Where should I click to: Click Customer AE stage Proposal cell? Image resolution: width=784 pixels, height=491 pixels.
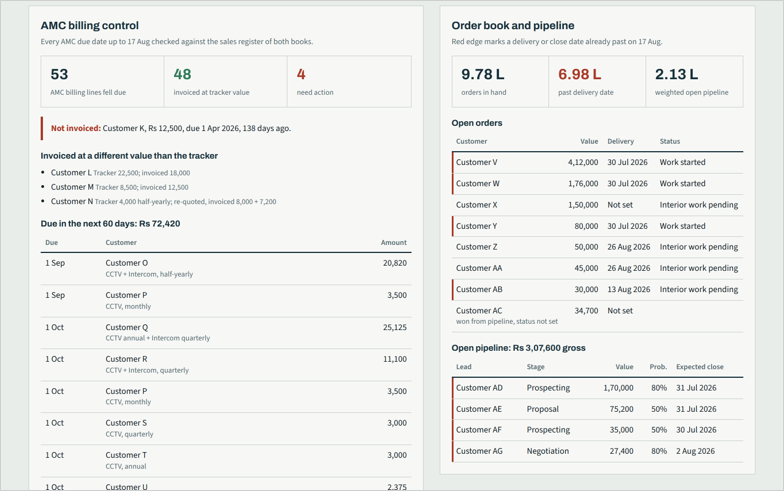(542, 409)
